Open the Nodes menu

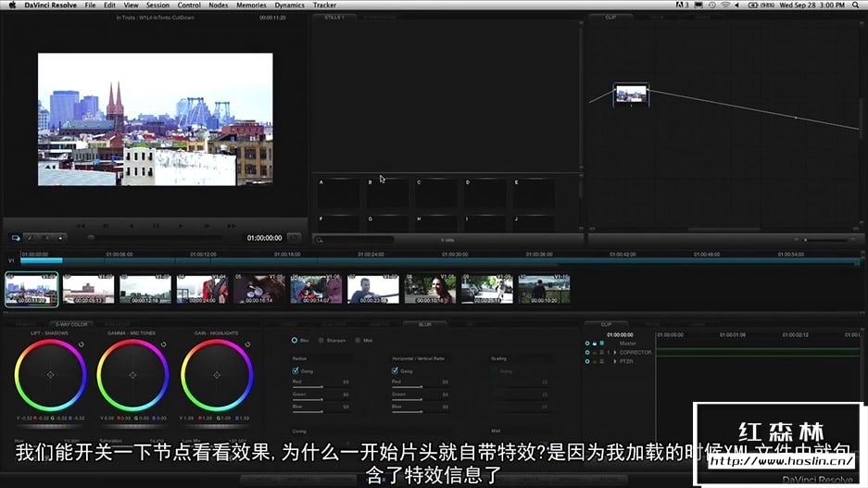[218, 5]
